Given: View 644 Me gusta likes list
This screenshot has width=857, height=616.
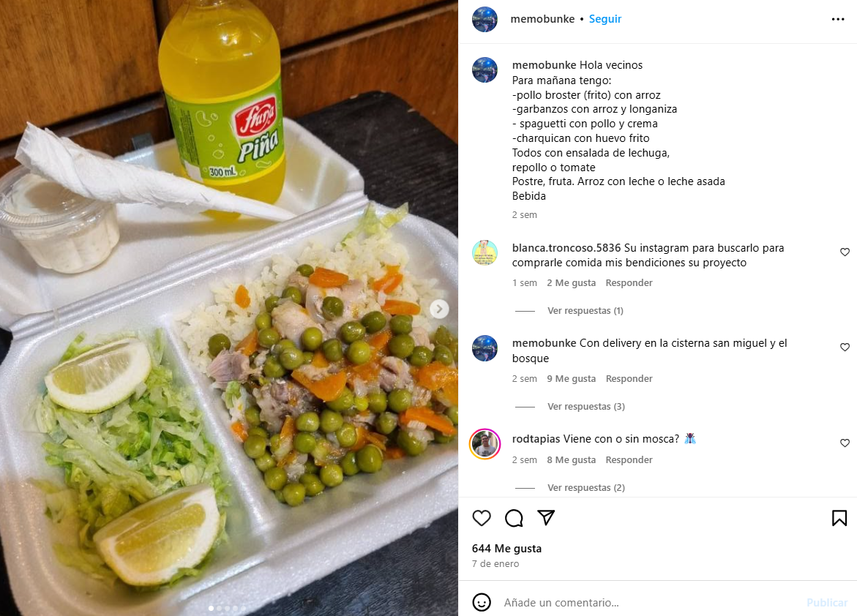Looking at the screenshot, I should click(506, 548).
